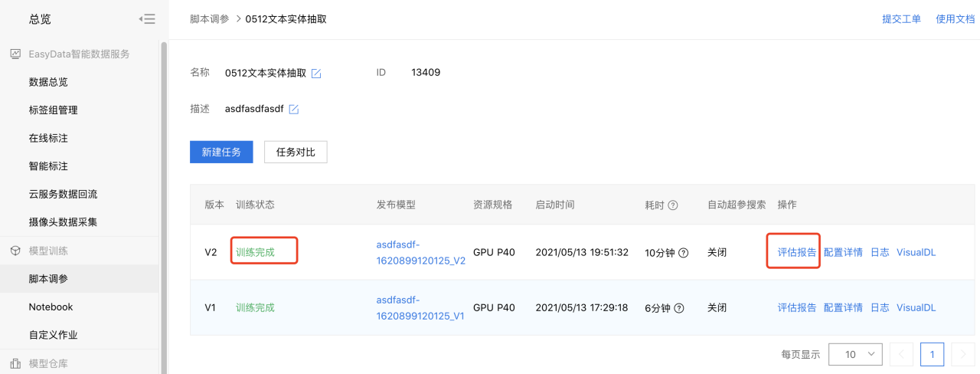The height and width of the screenshot is (374, 980).
Task: Click the EasyData智能数据服务 section icon
Action: pos(15,54)
